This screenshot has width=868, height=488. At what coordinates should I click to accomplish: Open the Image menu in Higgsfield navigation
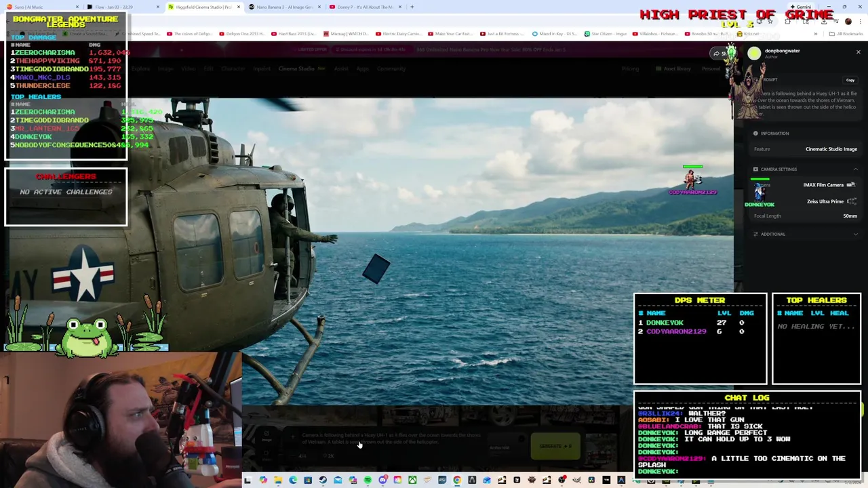[x=165, y=68]
